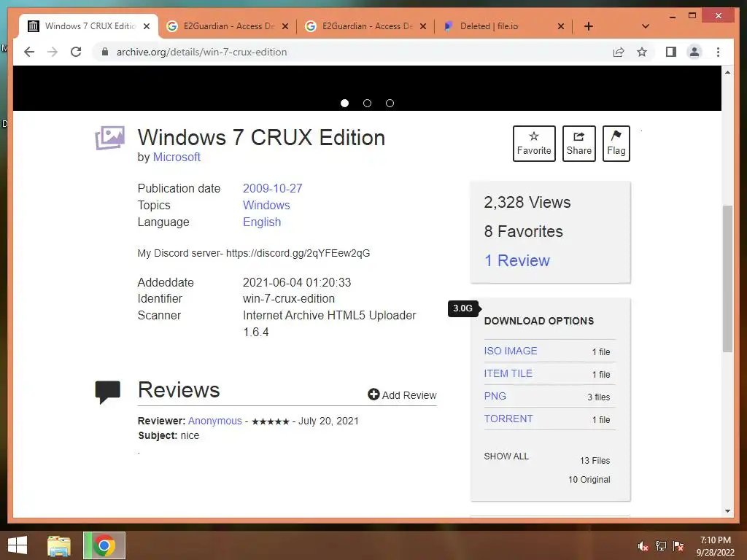
Task: Click the scrollbar down arrow
Action: pos(727,511)
